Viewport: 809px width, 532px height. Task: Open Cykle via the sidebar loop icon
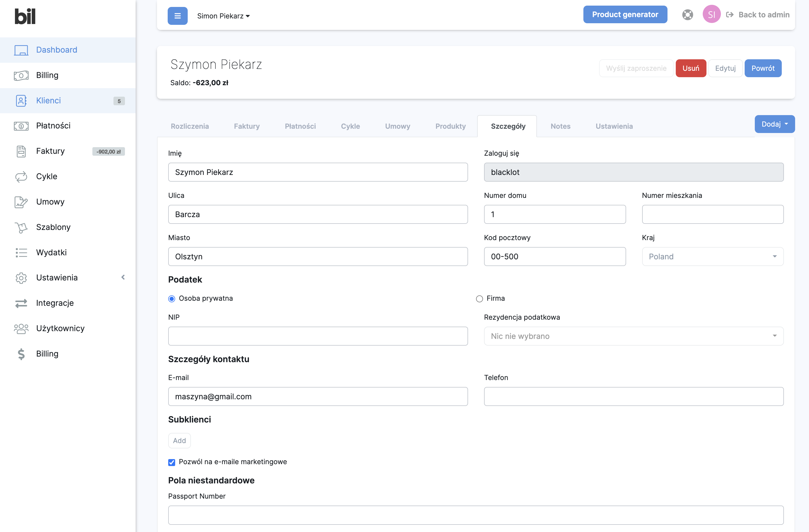coord(21,177)
